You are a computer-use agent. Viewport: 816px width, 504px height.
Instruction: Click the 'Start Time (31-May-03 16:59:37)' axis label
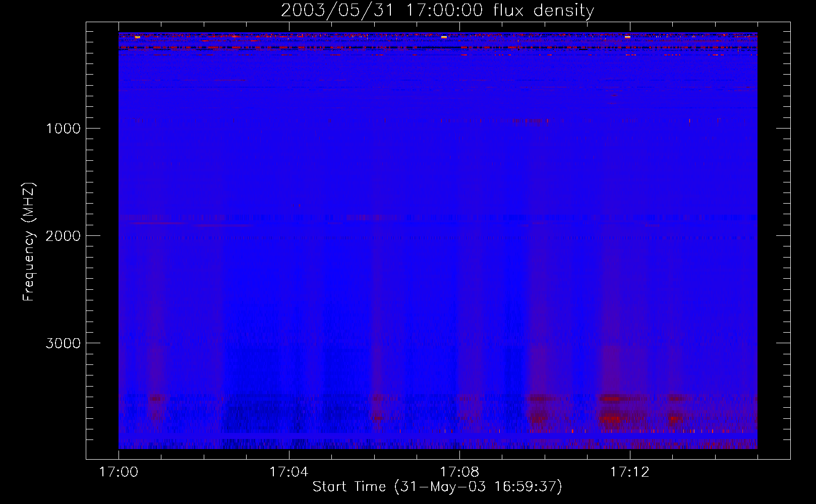click(x=437, y=487)
